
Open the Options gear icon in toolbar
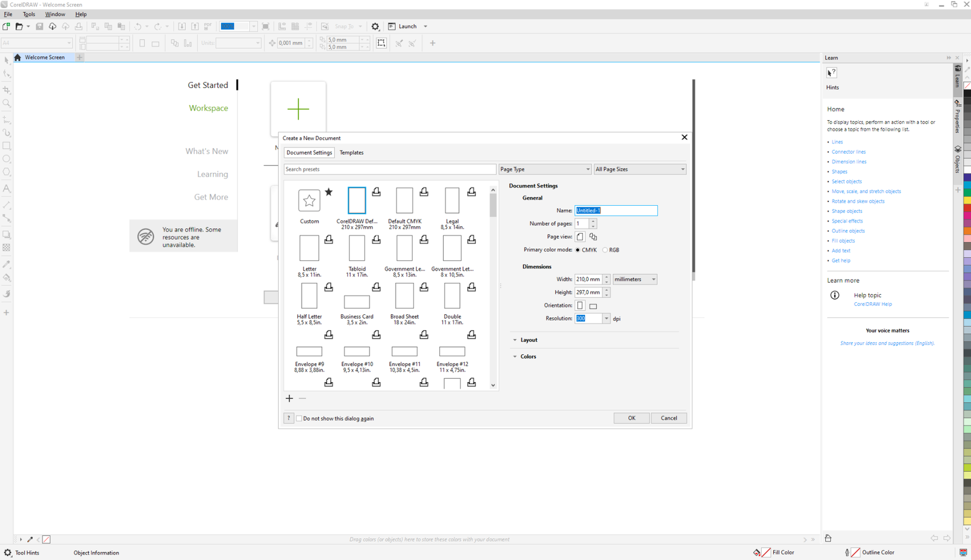tap(375, 27)
